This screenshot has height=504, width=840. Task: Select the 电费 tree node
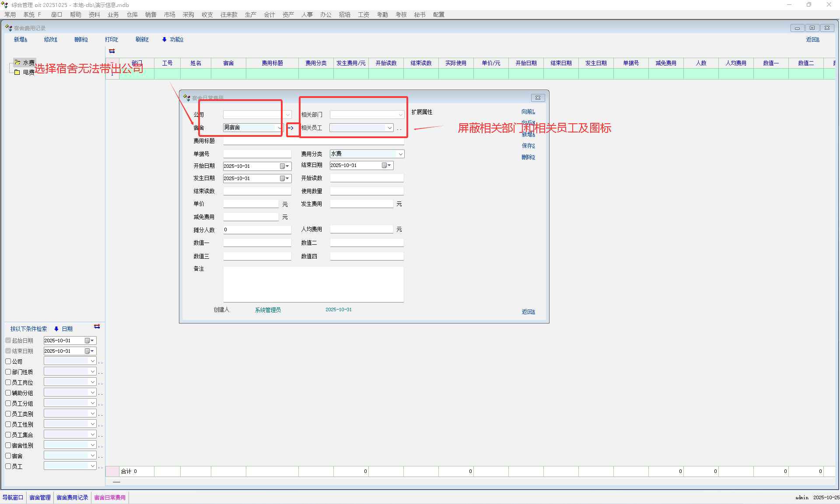28,73
